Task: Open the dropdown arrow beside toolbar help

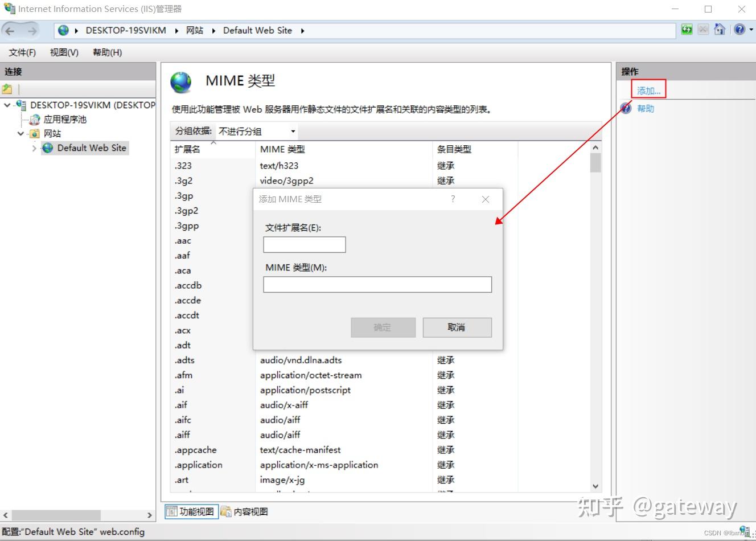Action: coord(751,30)
